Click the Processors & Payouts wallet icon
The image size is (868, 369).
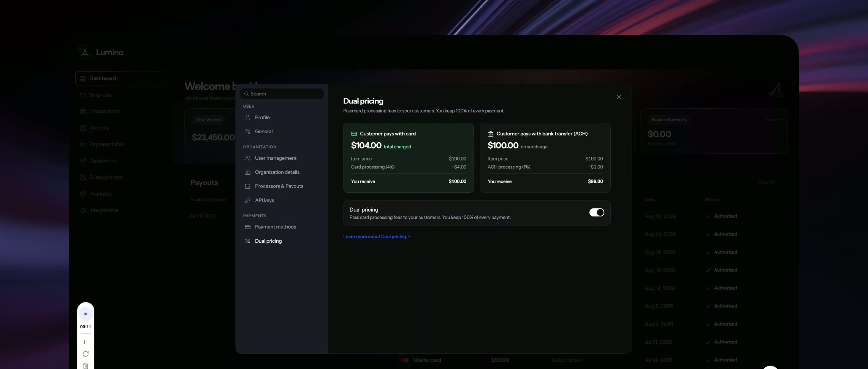click(247, 186)
